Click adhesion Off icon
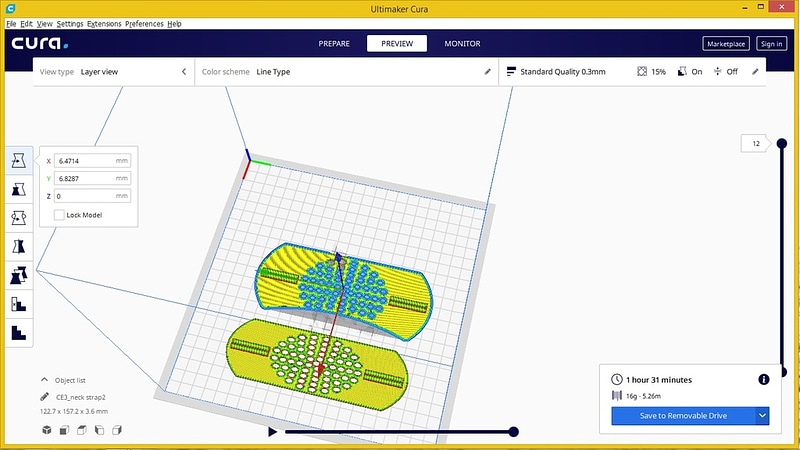The height and width of the screenshot is (450, 800). click(x=717, y=71)
